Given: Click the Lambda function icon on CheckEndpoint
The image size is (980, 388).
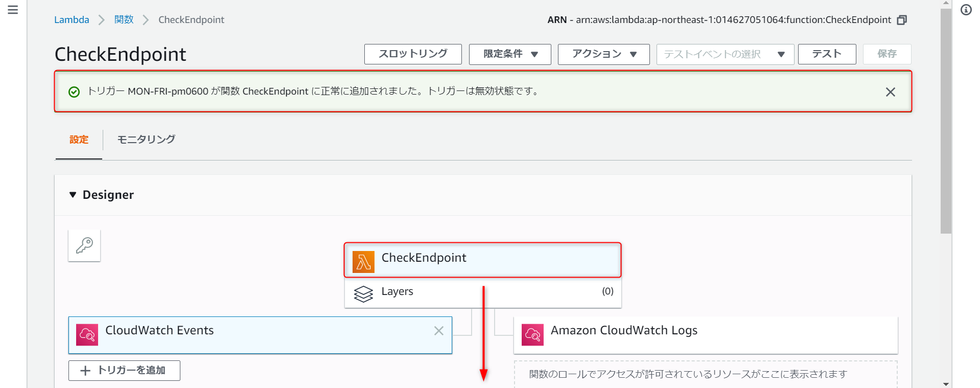Looking at the screenshot, I should click(363, 262).
